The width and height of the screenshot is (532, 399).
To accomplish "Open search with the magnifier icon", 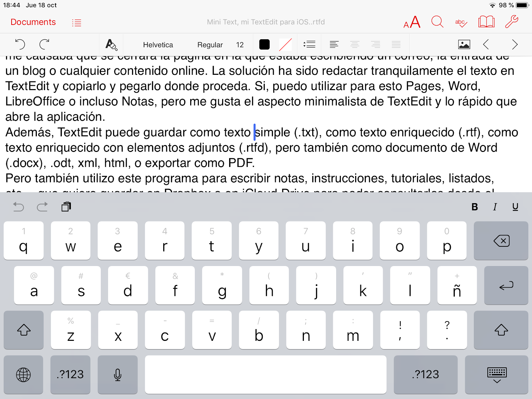I will 437,22.
